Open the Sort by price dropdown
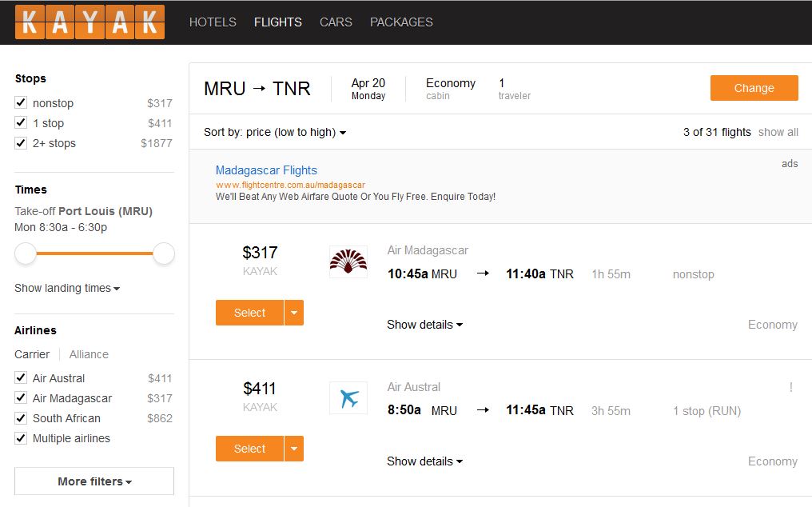The image size is (812, 507). [x=275, y=132]
